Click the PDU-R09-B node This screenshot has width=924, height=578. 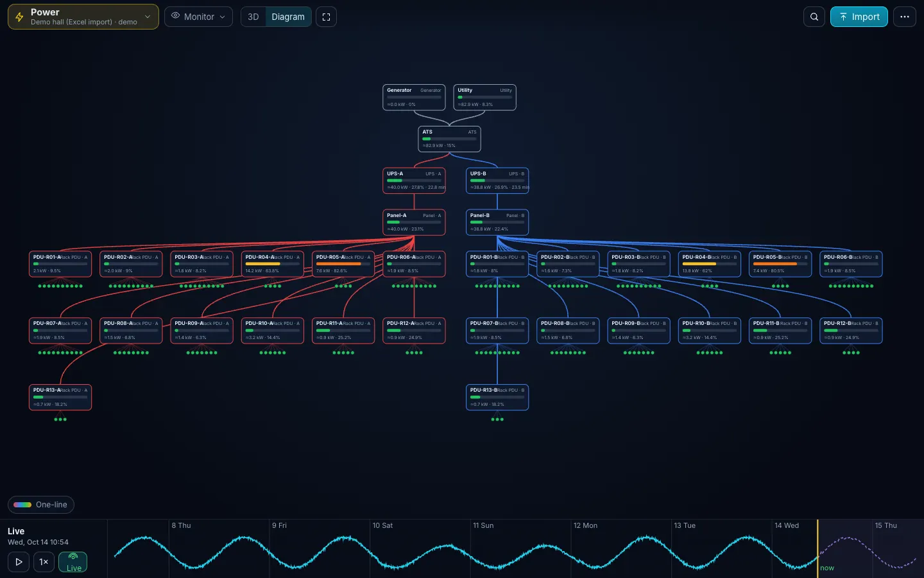638,331
